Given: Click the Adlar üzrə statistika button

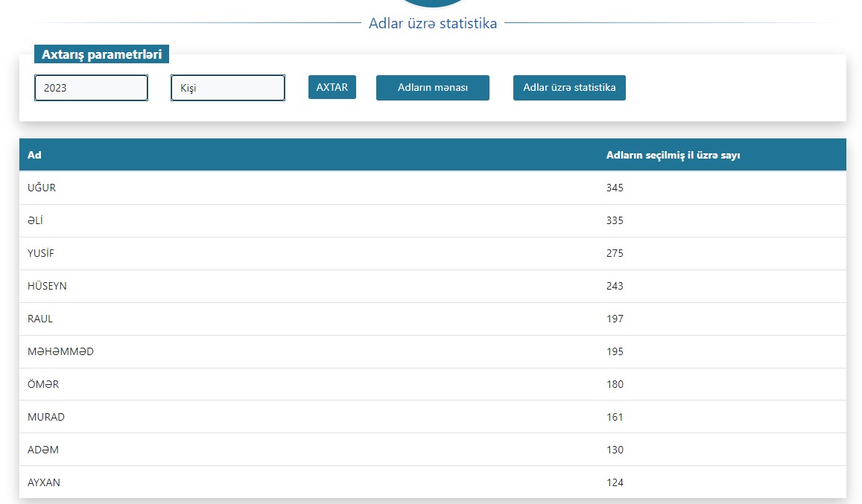Looking at the screenshot, I should click(569, 88).
